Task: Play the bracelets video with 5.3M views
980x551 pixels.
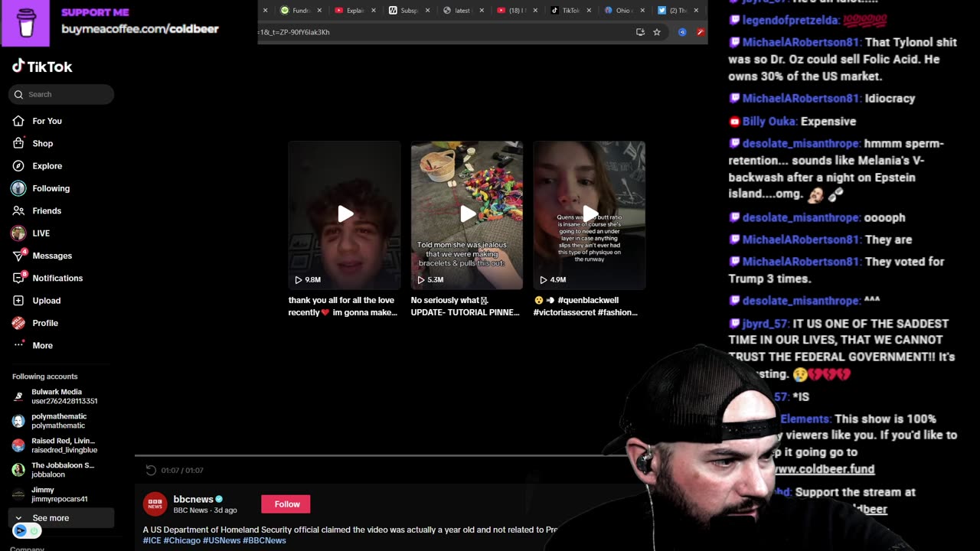Action: tap(467, 215)
